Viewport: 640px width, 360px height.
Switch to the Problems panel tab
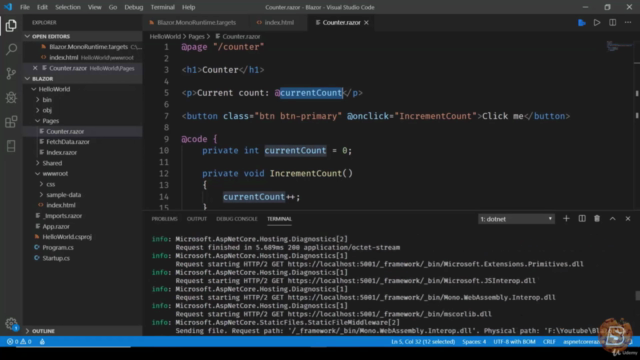point(164,219)
